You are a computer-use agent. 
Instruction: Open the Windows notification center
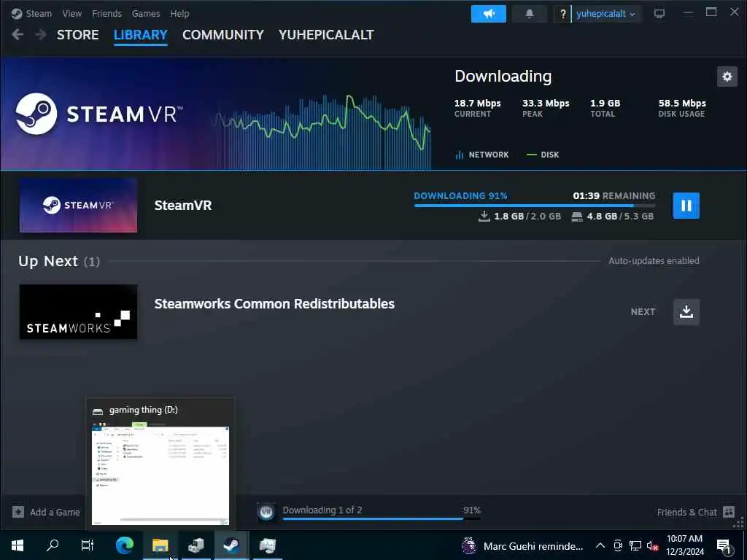[724, 545]
